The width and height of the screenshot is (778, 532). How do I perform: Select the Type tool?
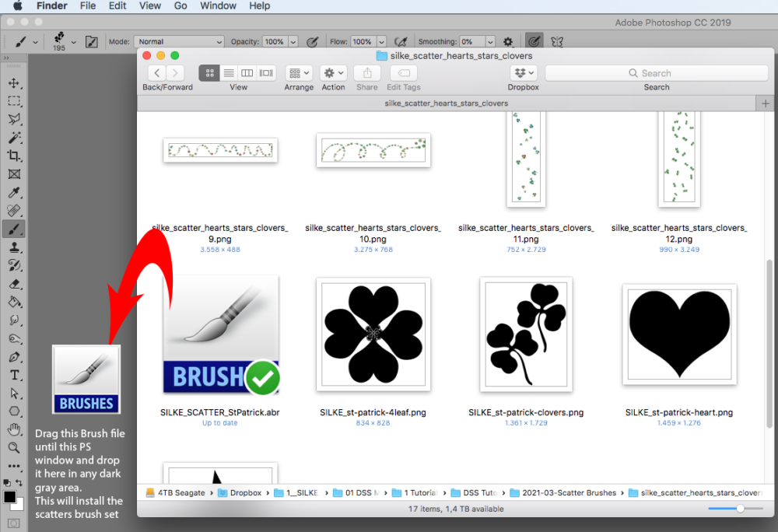14,376
